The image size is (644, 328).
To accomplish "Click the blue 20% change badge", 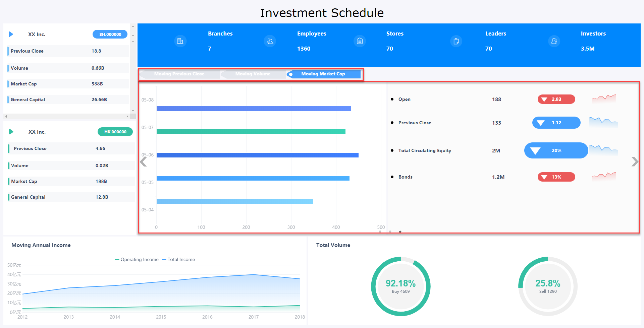I will (556, 150).
